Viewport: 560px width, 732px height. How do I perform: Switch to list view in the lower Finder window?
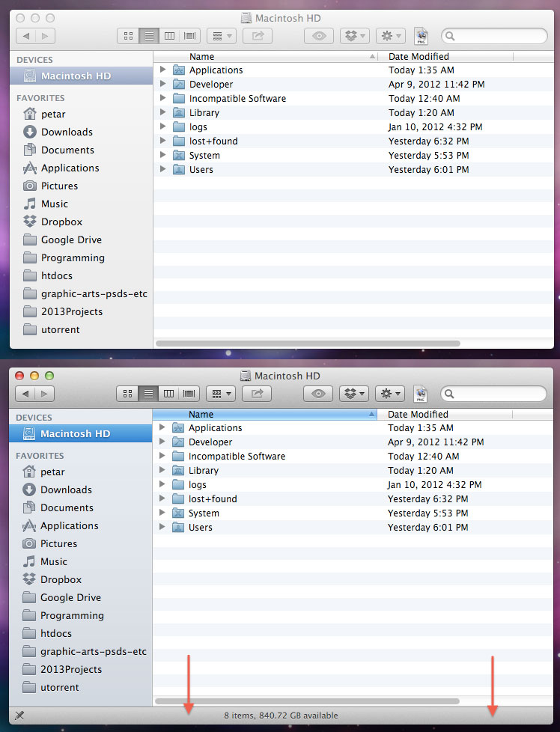pos(148,394)
